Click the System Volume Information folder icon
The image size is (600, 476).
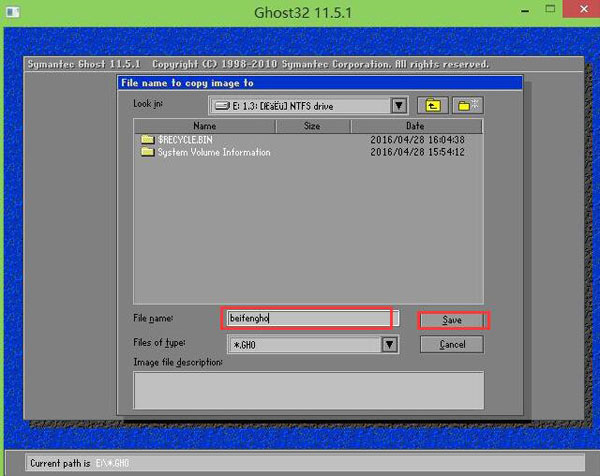[147, 152]
